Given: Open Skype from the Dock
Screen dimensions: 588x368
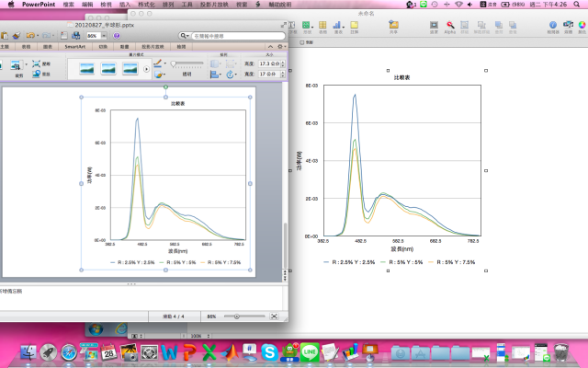Looking at the screenshot, I should [269, 352].
